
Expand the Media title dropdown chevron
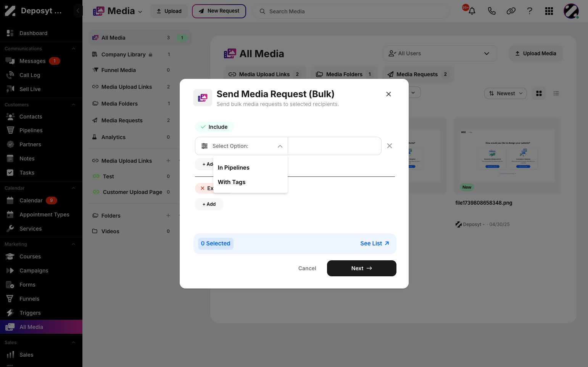point(140,12)
